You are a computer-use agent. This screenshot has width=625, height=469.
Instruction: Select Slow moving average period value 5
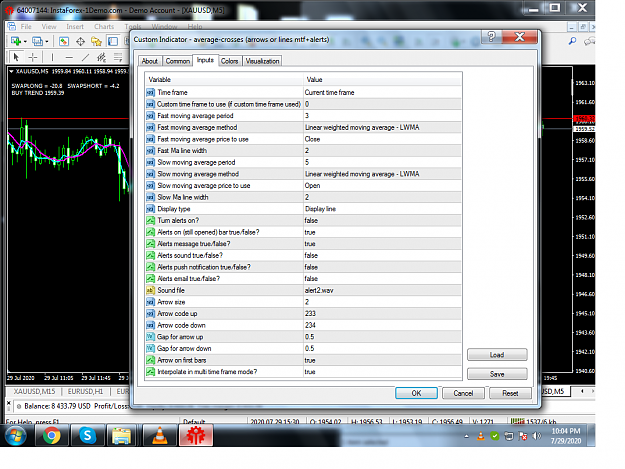383,162
